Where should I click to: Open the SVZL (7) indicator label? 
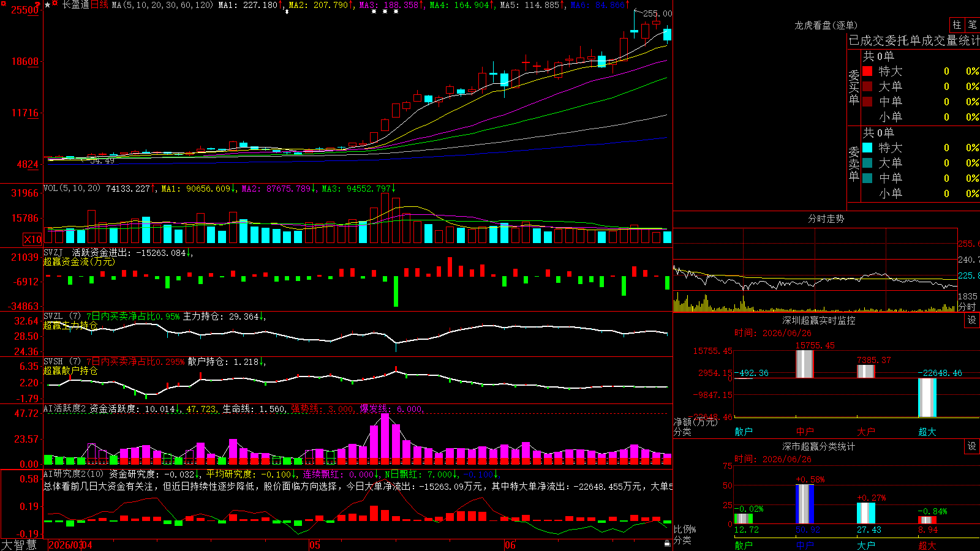62,317
